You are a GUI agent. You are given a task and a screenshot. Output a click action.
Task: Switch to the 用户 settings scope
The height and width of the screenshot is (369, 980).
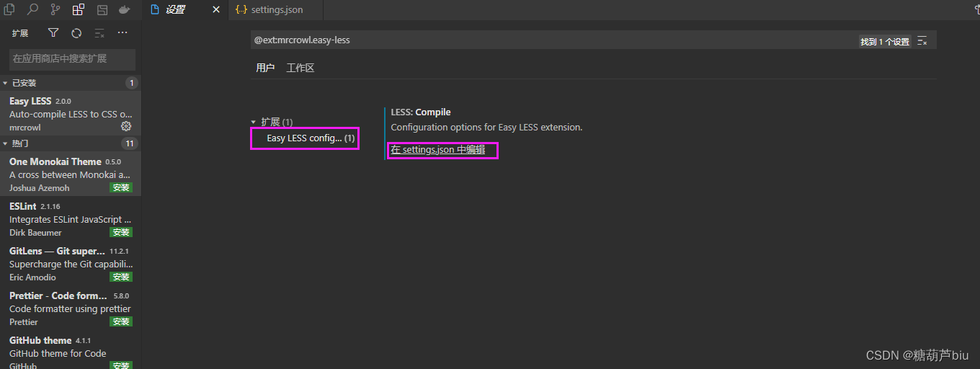265,68
